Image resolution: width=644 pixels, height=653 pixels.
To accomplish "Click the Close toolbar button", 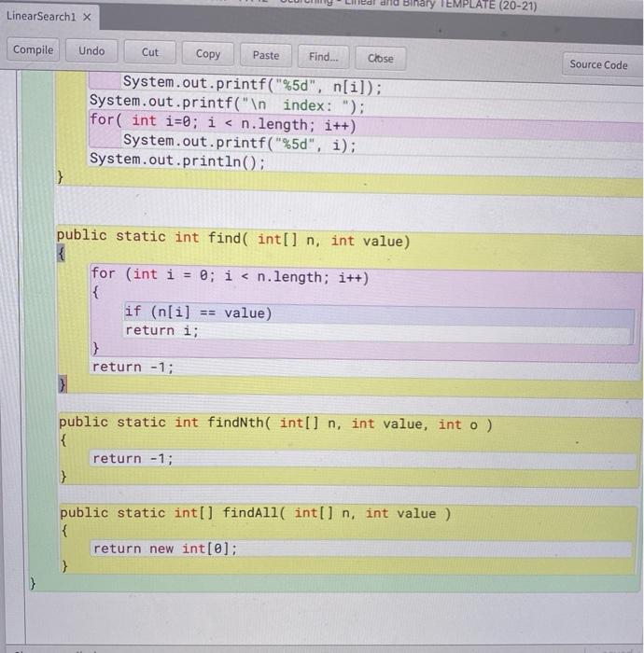I will click(x=380, y=58).
